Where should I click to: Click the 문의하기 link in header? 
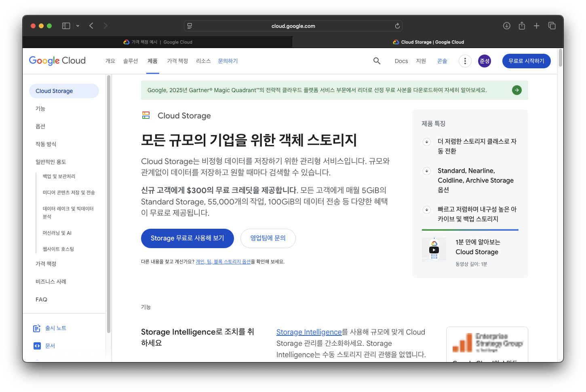(x=228, y=61)
